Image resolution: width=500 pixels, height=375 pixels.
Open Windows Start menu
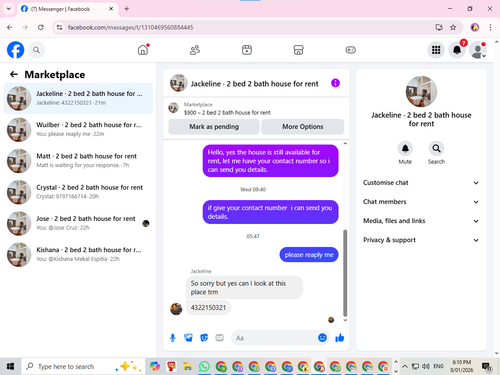tap(10, 366)
